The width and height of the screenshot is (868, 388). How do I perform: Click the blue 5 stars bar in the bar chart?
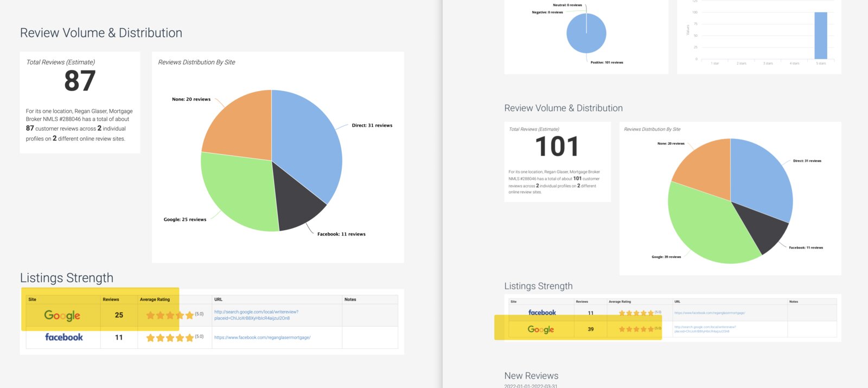click(821, 35)
